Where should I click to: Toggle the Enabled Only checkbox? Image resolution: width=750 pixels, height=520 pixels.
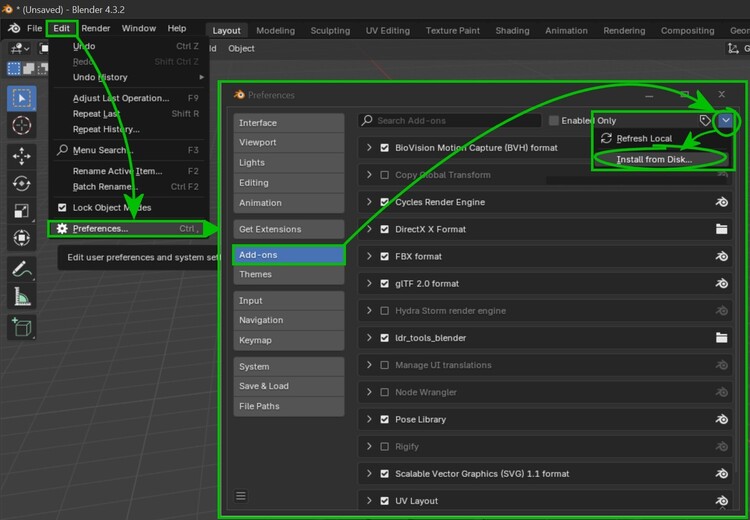[x=554, y=121]
